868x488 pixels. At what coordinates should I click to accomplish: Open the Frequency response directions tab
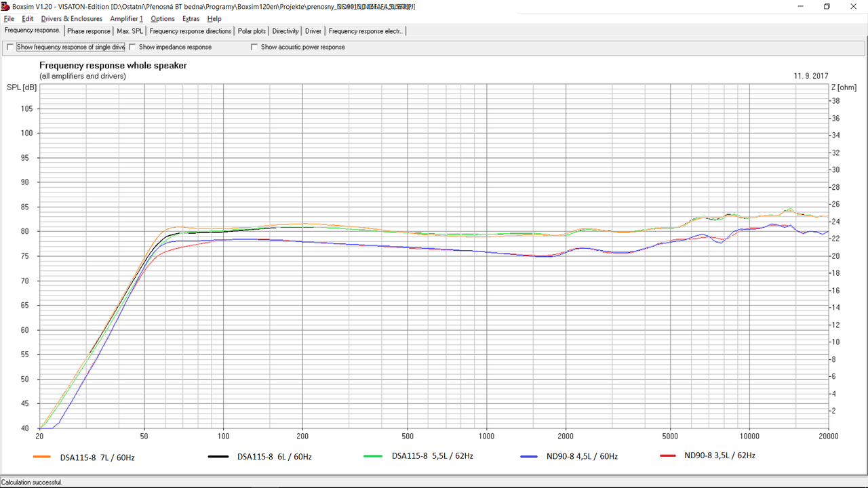pyautogui.click(x=191, y=31)
